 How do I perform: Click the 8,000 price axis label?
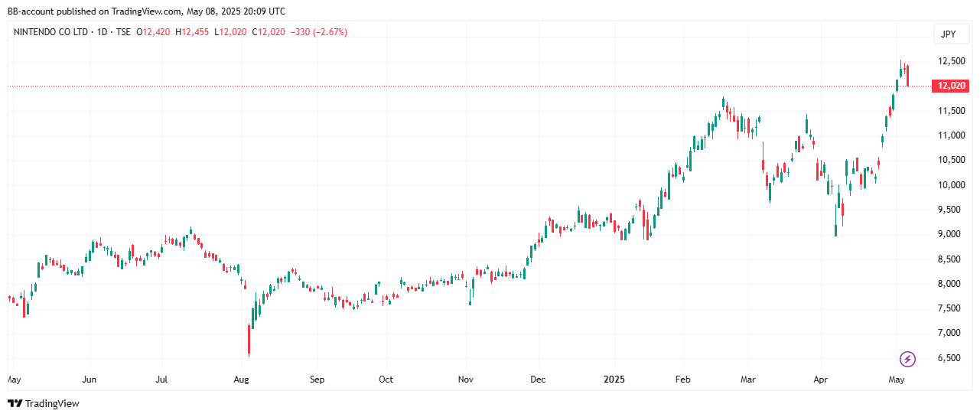pyautogui.click(x=951, y=284)
